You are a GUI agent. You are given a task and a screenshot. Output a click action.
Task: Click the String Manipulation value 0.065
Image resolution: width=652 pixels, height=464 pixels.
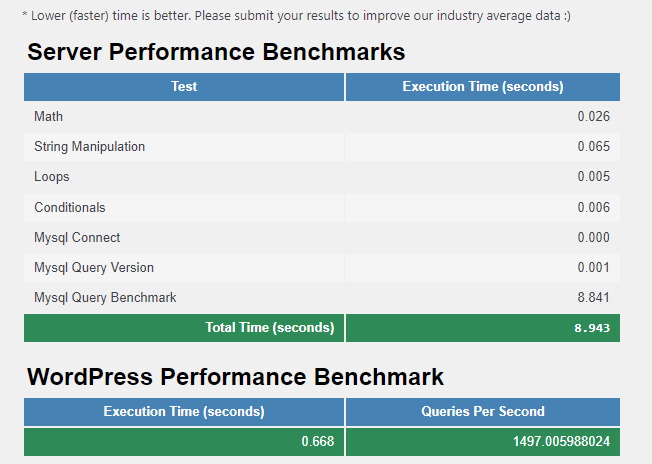tap(593, 146)
